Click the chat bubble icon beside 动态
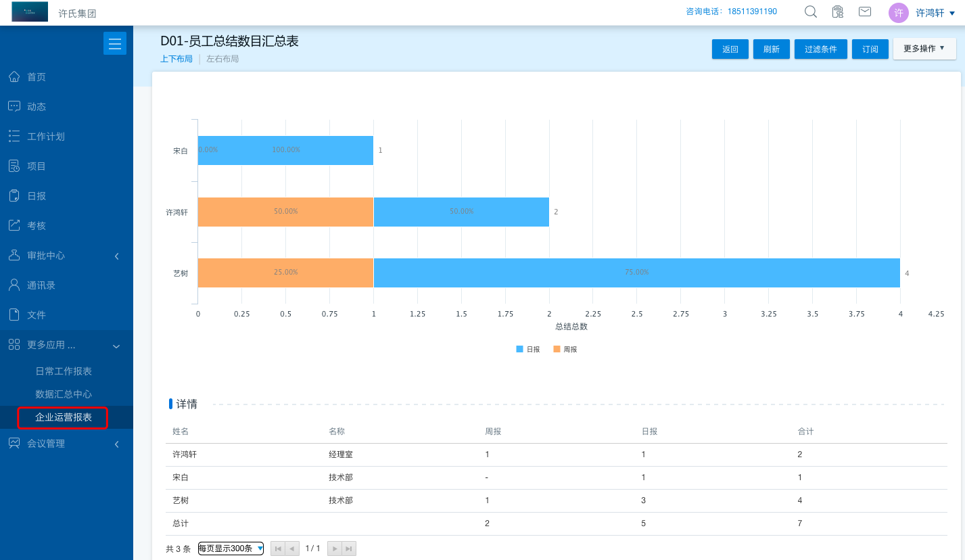The image size is (965, 560). [x=14, y=106]
